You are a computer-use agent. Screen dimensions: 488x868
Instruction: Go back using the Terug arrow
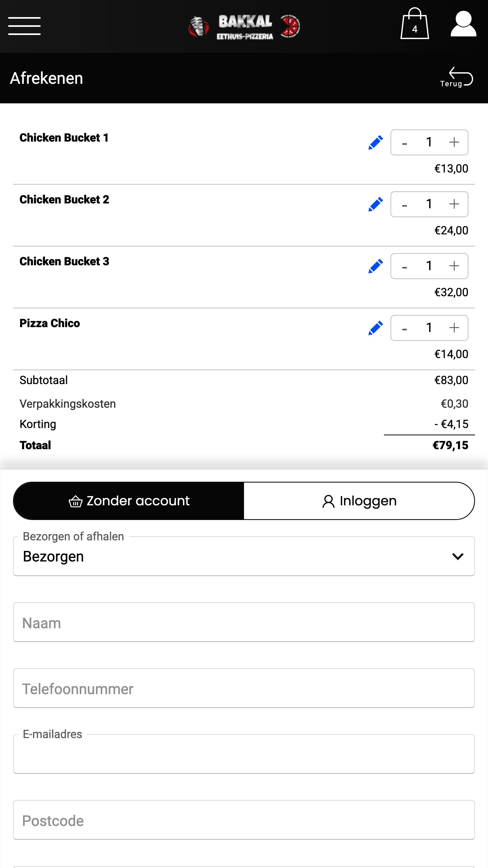[x=457, y=77]
